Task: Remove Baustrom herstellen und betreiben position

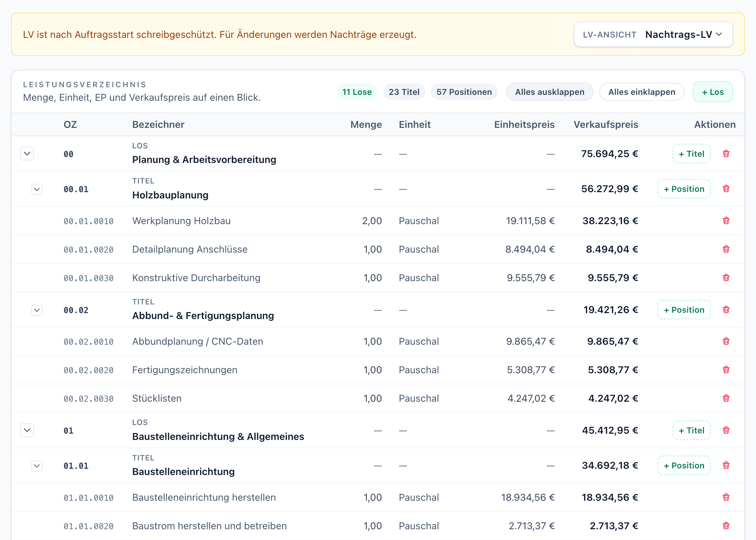Action: (x=726, y=526)
